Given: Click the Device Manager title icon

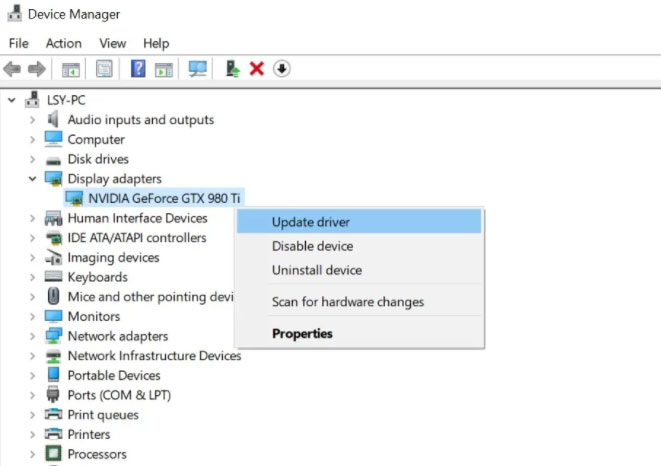Looking at the screenshot, I should (x=15, y=13).
